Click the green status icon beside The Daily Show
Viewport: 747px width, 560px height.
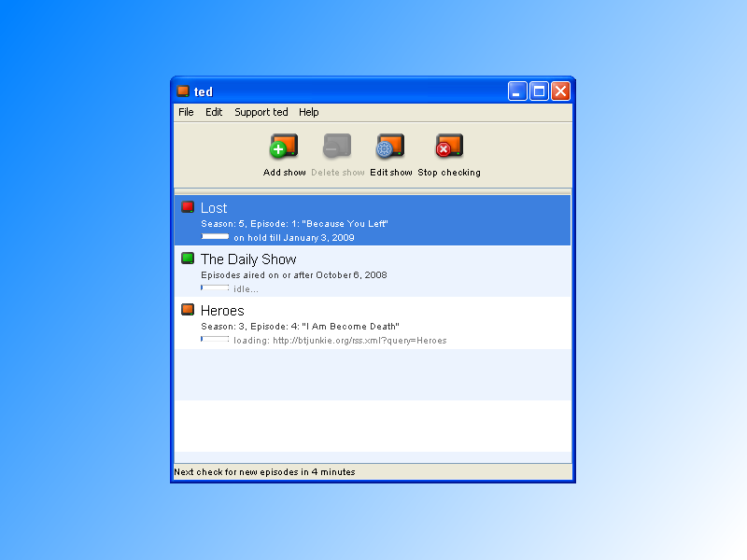point(188,259)
